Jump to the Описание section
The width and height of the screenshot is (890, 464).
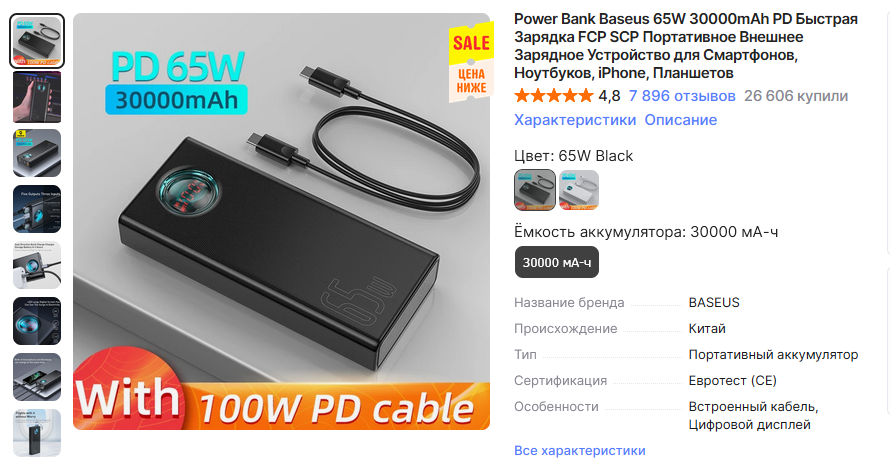click(x=681, y=120)
